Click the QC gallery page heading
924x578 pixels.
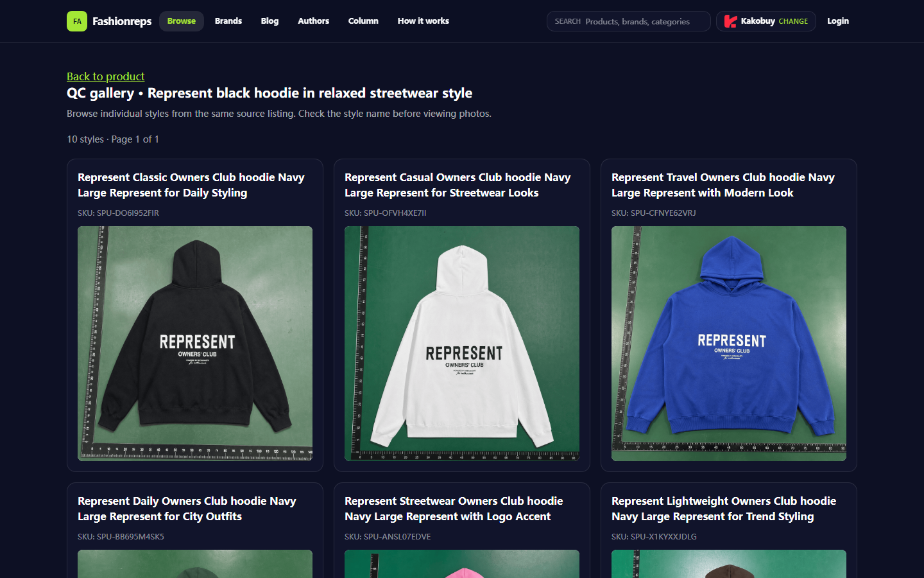[269, 93]
